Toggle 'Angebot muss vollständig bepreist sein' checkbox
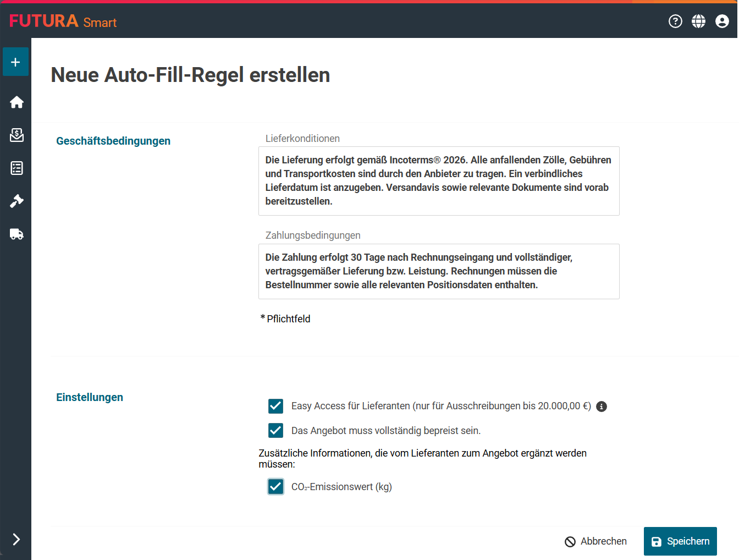739x560 pixels. pos(275,430)
